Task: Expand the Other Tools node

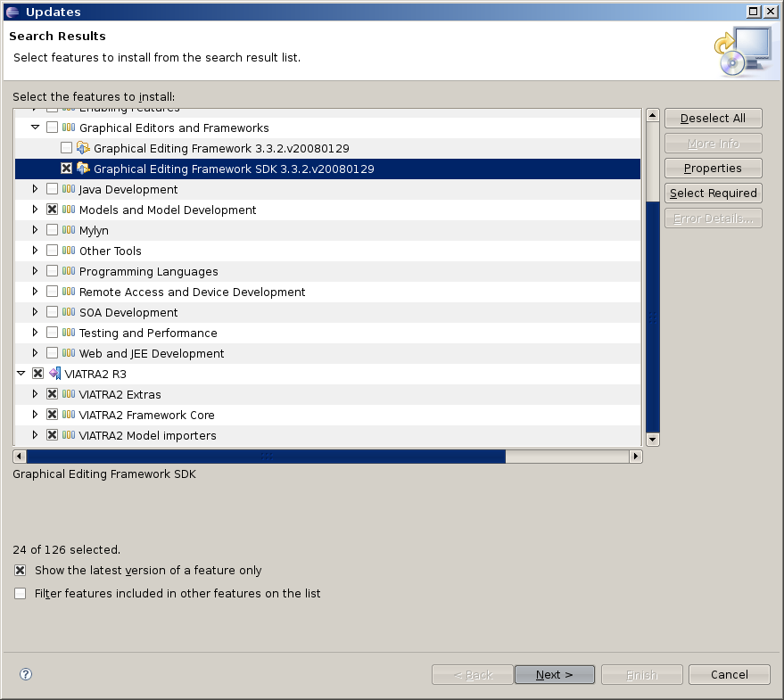Action: point(35,251)
